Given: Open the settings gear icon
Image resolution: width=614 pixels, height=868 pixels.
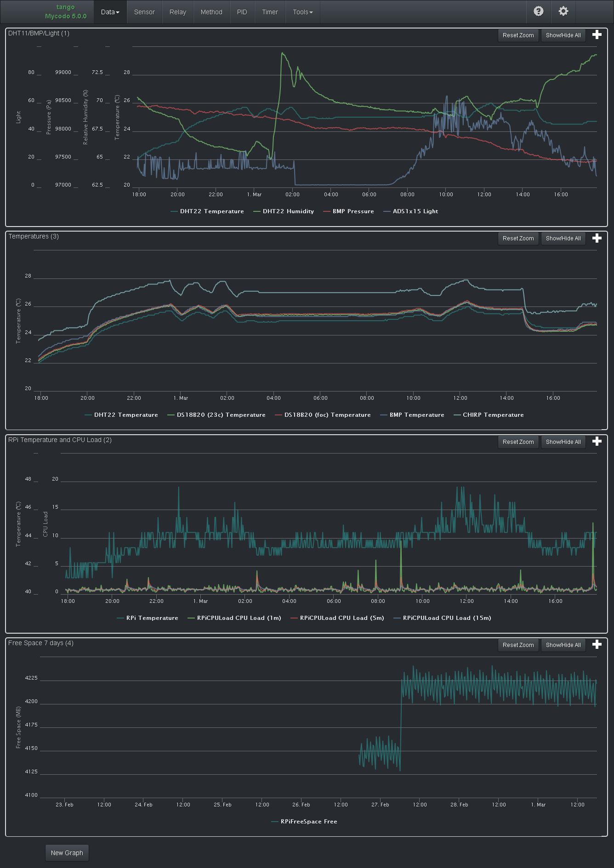Looking at the screenshot, I should click(x=563, y=11).
